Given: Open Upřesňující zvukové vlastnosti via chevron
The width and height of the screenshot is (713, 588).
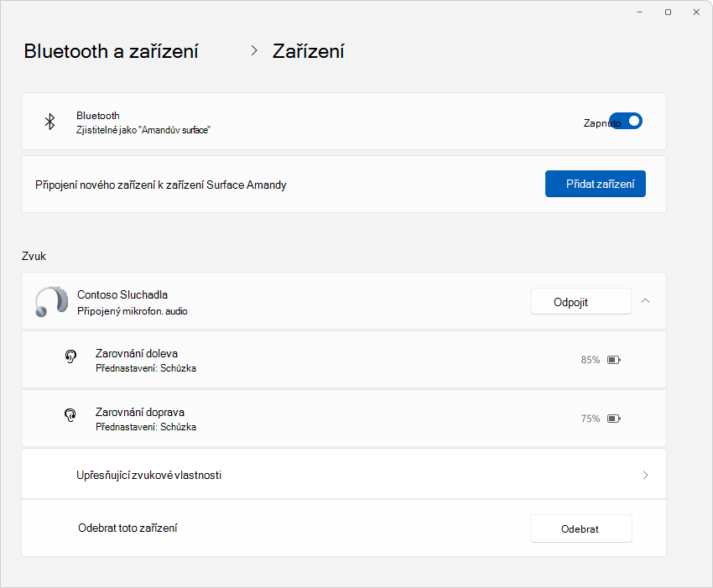Looking at the screenshot, I should [645, 476].
